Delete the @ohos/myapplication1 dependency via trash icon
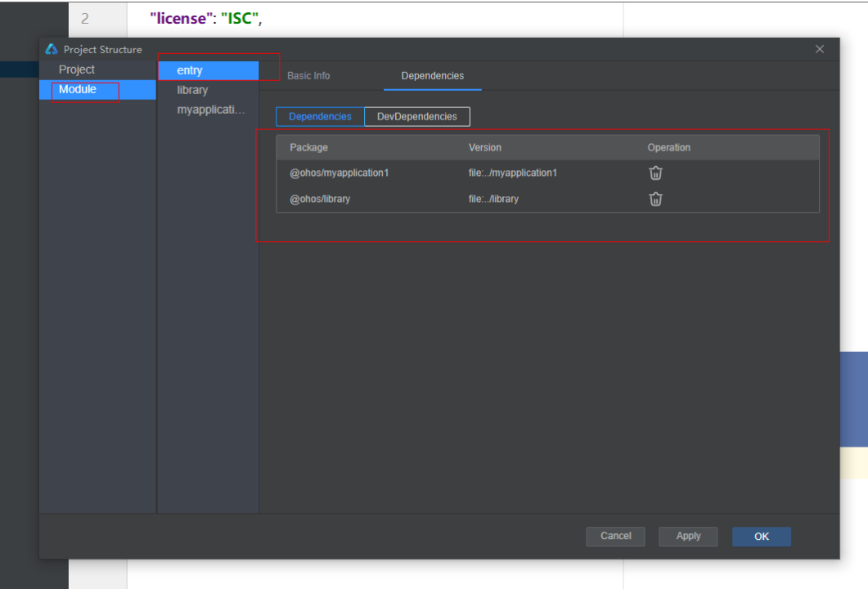The width and height of the screenshot is (868, 589). [655, 173]
